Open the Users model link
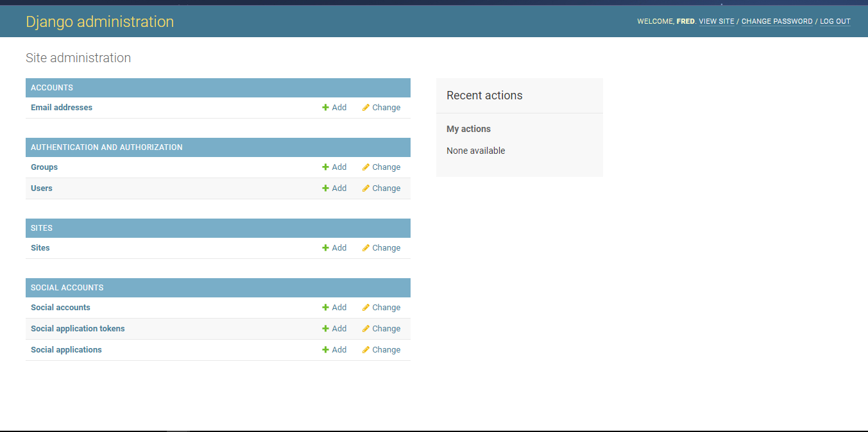The width and height of the screenshot is (868, 432). pos(42,188)
